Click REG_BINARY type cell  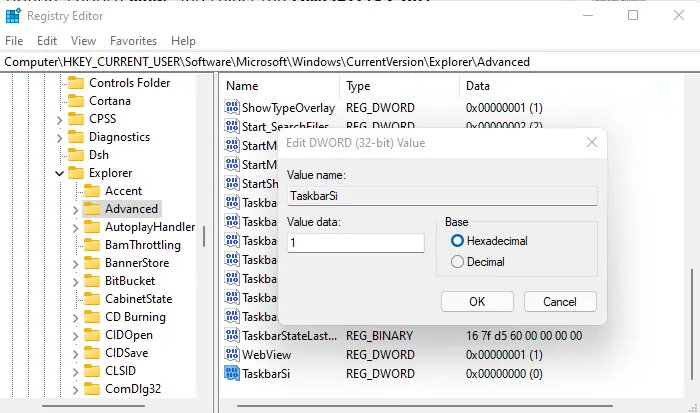tap(379, 336)
